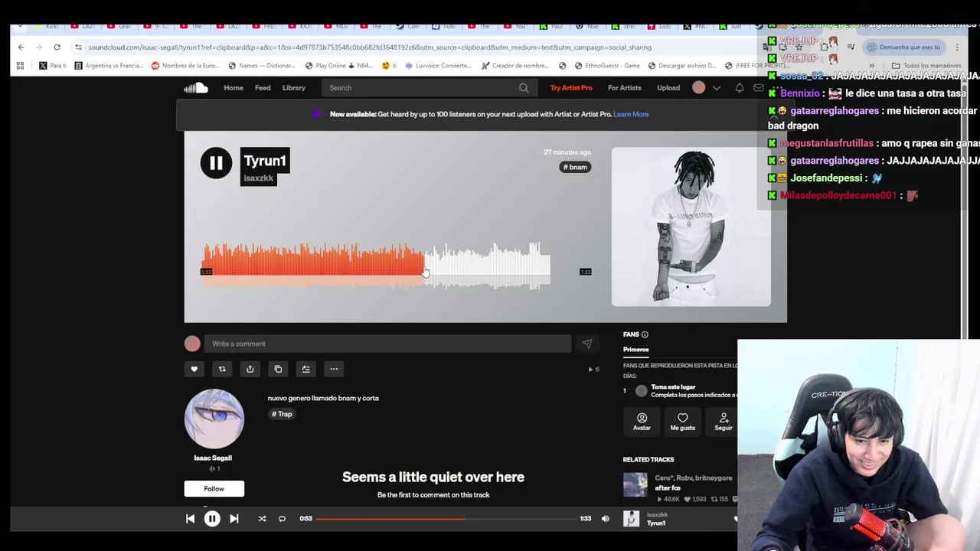Click the #bnam tag

[576, 167]
